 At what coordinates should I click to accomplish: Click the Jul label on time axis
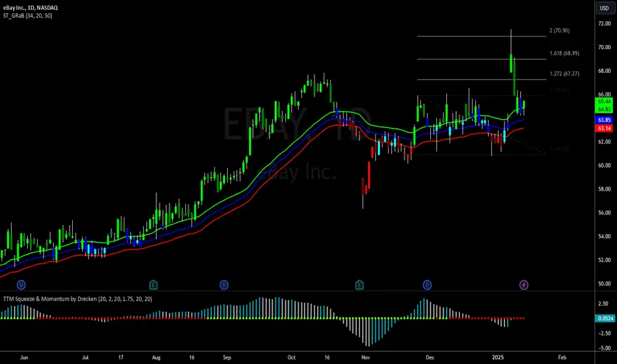click(x=85, y=357)
